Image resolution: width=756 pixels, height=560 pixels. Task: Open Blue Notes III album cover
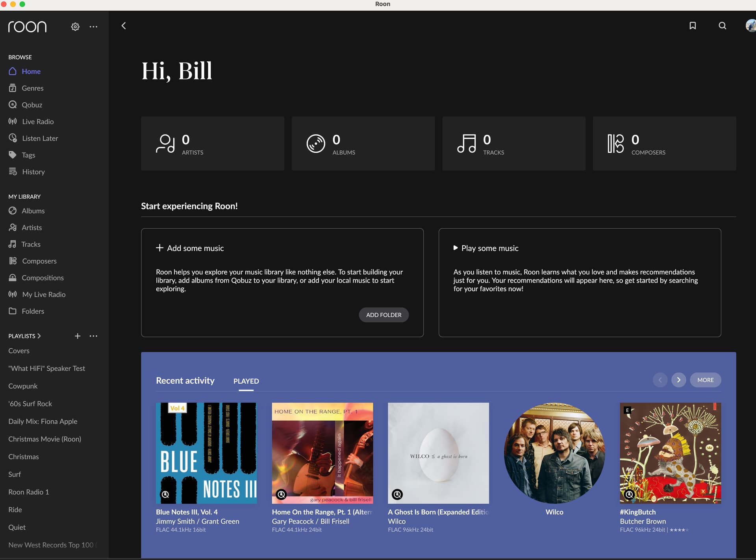(206, 453)
